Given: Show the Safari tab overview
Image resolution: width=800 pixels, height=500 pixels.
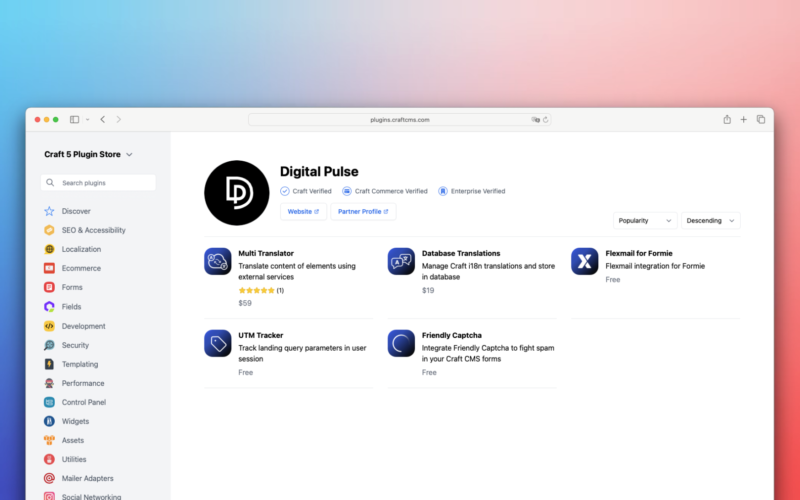Looking at the screenshot, I should pyautogui.click(x=761, y=119).
